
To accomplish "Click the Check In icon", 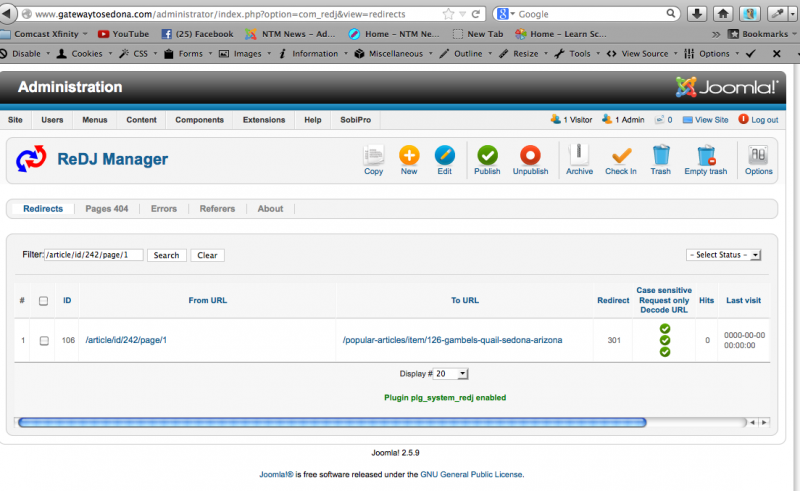I will [621, 160].
